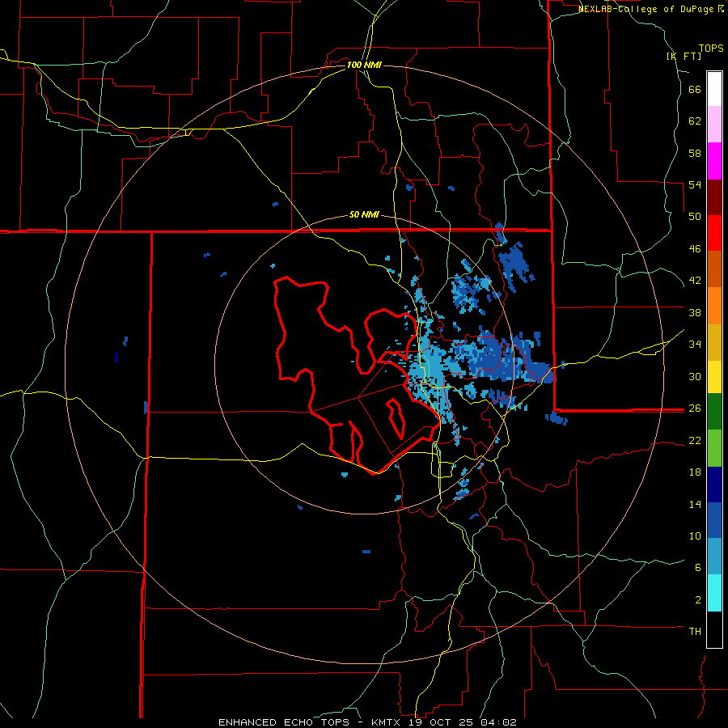The image size is (728, 728).
Task: Click the TOPS legend title
Action: [711, 49]
